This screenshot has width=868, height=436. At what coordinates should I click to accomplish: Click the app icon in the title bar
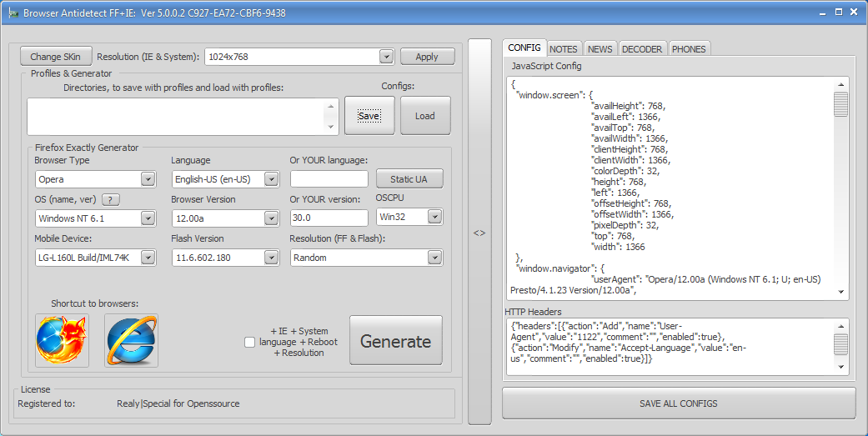(13, 13)
